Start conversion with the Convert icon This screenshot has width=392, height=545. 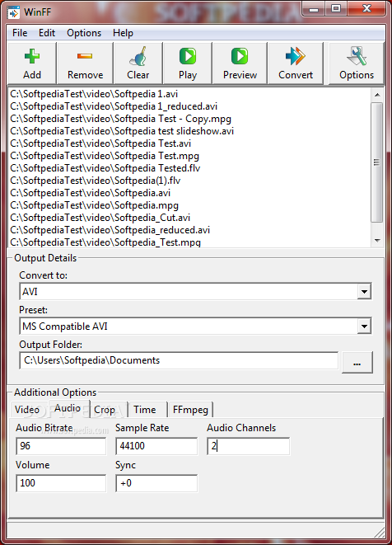click(296, 63)
